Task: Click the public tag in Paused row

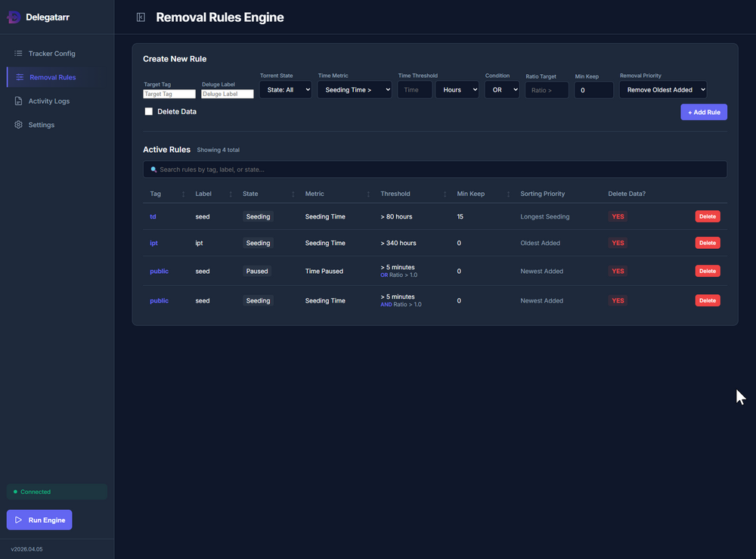Action: [x=159, y=271]
